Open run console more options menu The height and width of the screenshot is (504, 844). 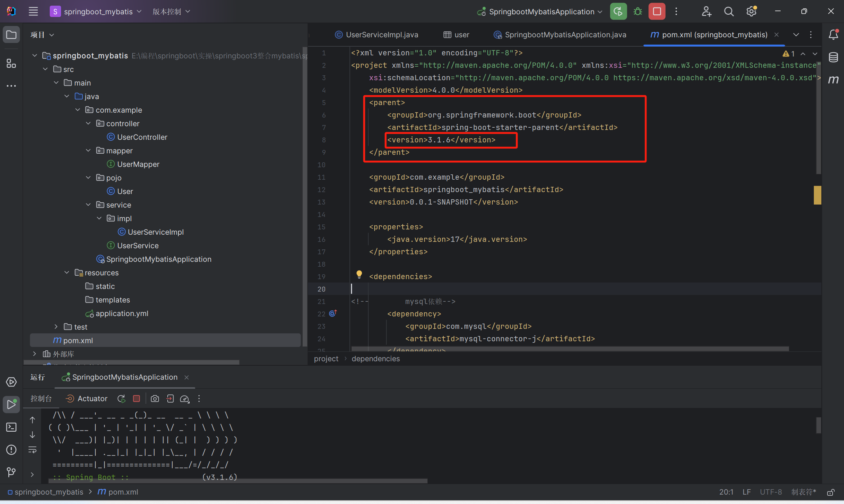[199, 399]
